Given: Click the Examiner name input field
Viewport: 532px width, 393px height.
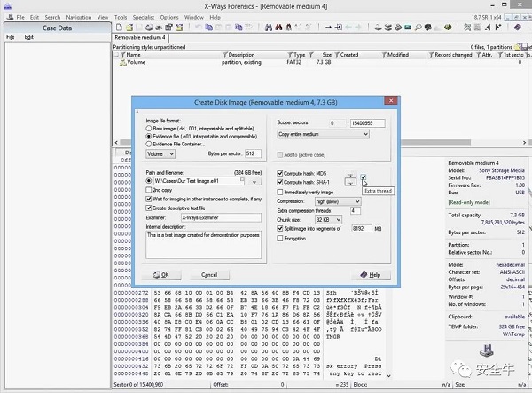Looking at the screenshot, I should coord(221,217).
